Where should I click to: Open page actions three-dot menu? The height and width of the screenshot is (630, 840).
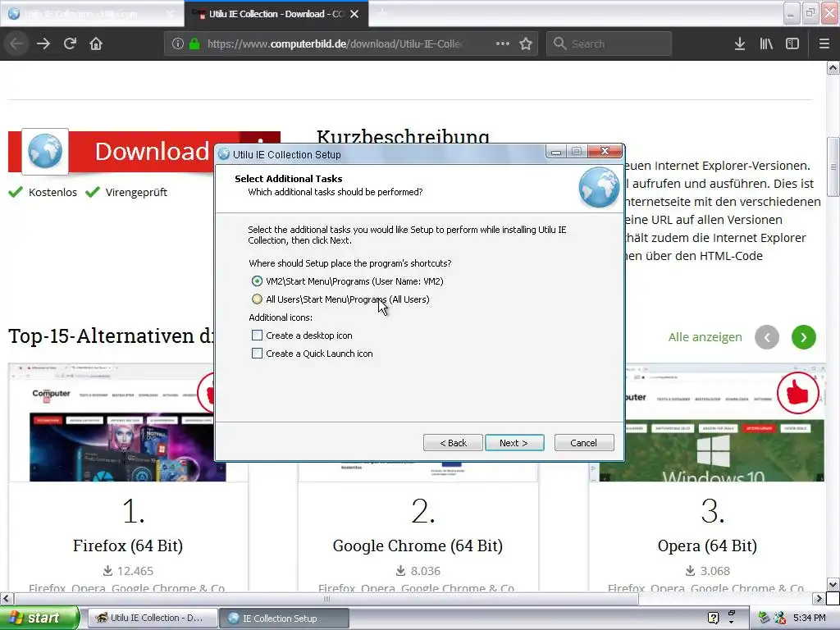click(503, 43)
